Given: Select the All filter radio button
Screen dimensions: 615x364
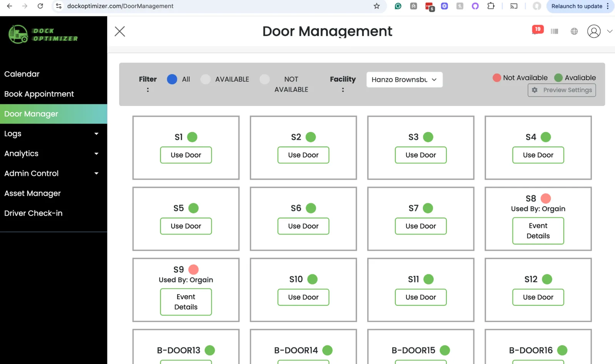Looking at the screenshot, I should coord(172,79).
